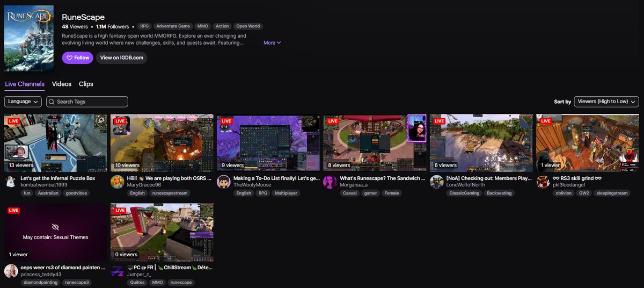This screenshot has height=288, width=644.
Task: Select the goodvibes tag
Action: pos(76,193)
